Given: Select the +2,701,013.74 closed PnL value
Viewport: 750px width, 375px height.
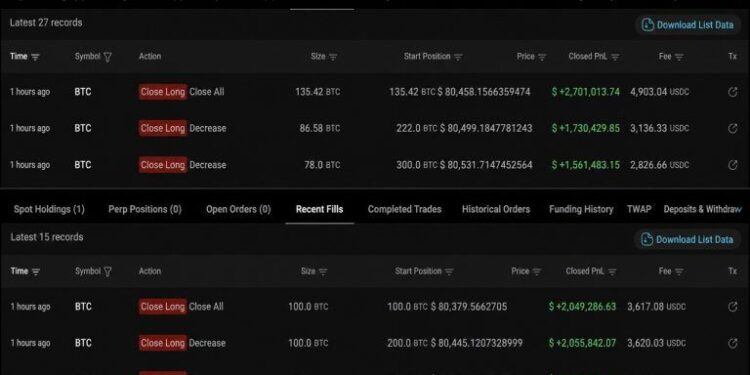Looking at the screenshot, I should click(x=585, y=92).
